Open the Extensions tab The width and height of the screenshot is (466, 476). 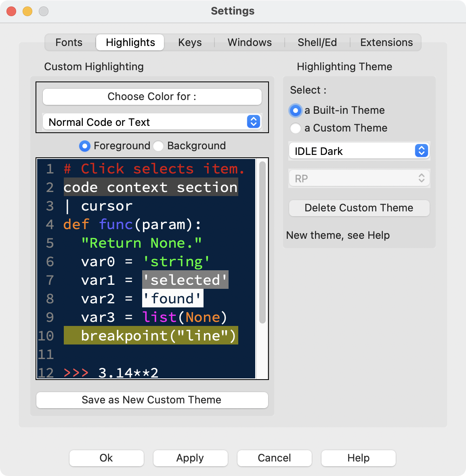[x=386, y=42]
